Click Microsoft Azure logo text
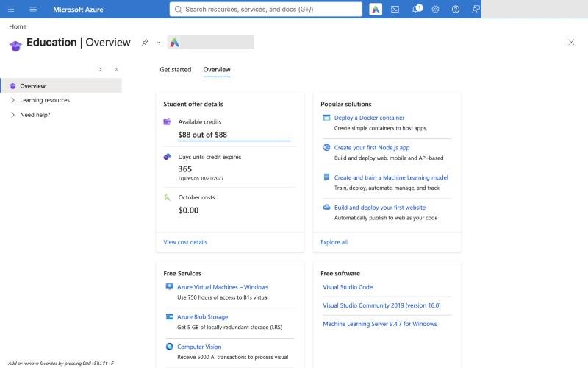This screenshot has width=588, height=368. (x=78, y=10)
